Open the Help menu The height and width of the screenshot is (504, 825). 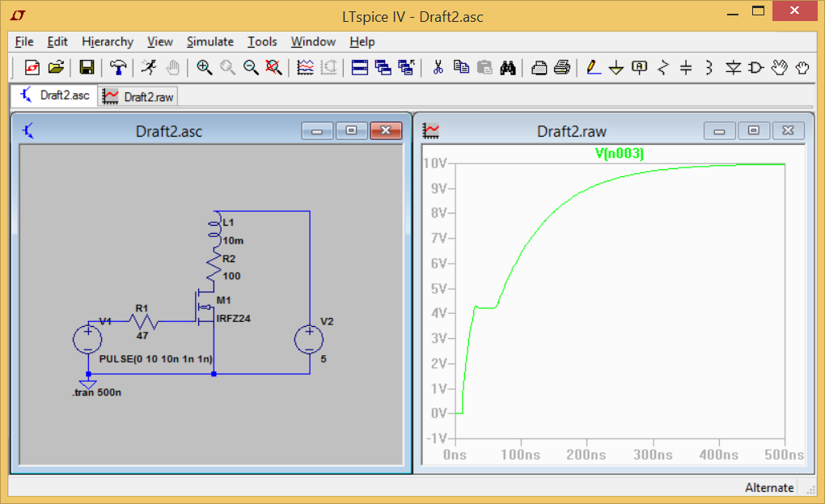coord(362,41)
